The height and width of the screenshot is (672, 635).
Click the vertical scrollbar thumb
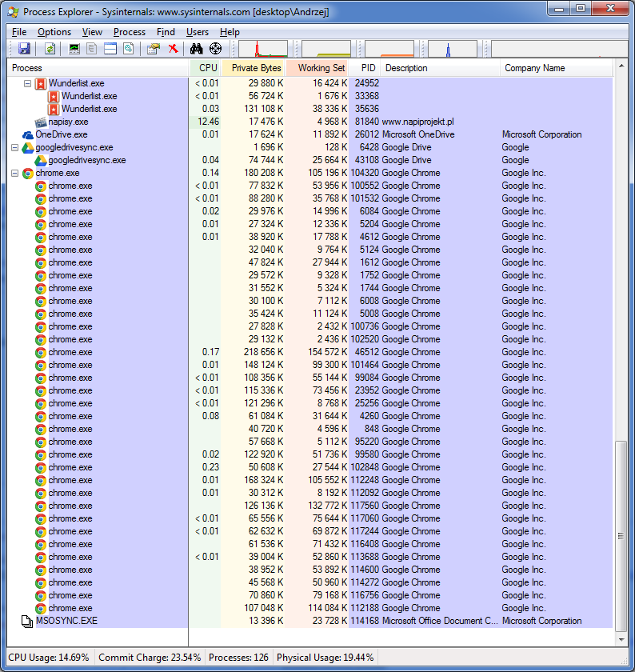tap(621, 536)
